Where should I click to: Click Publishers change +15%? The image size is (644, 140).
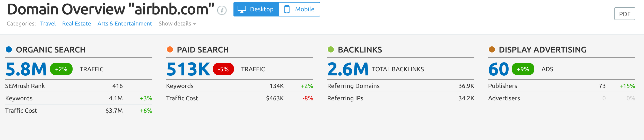[x=627, y=86]
